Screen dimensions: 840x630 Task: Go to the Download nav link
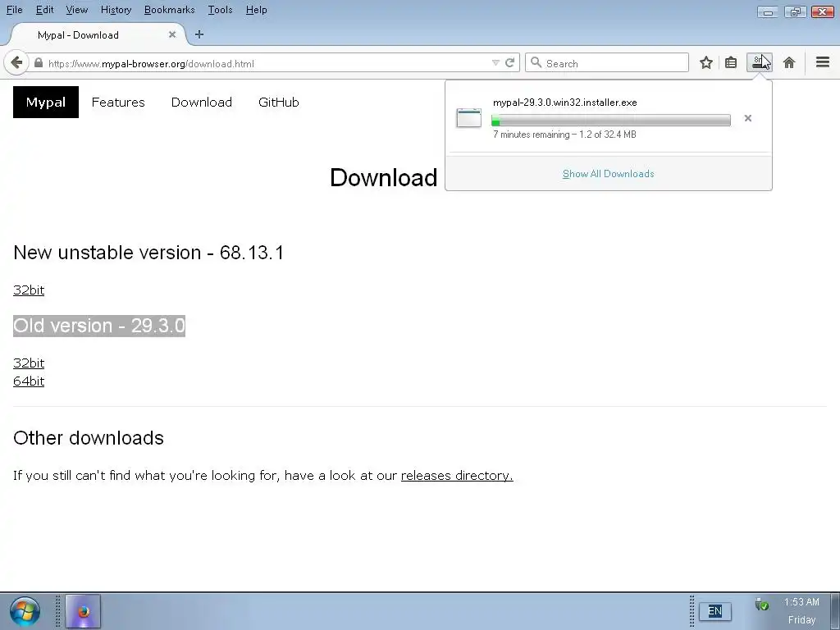tap(202, 102)
